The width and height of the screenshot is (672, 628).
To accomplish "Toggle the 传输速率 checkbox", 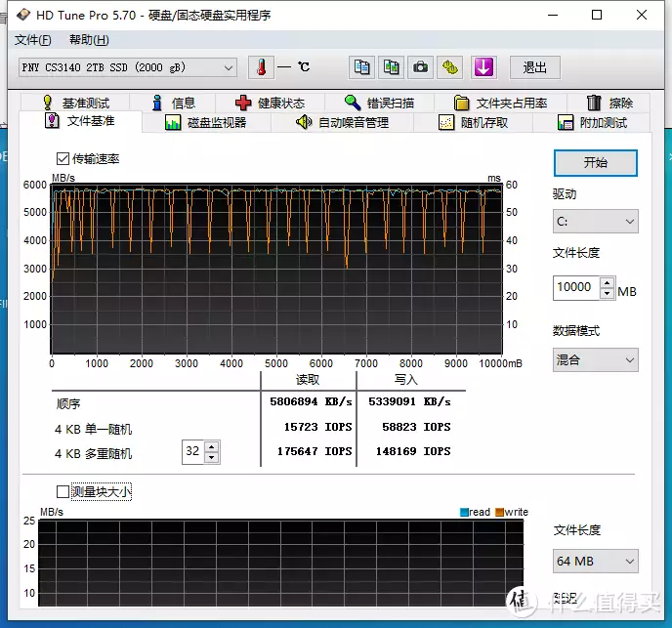I will tap(63, 158).
